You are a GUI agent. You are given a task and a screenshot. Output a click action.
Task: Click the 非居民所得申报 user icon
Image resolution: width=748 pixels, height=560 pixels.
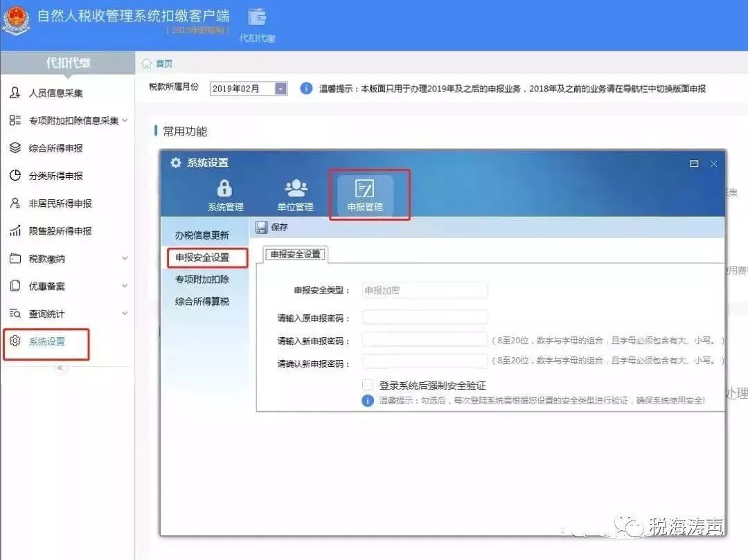[15, 203]
